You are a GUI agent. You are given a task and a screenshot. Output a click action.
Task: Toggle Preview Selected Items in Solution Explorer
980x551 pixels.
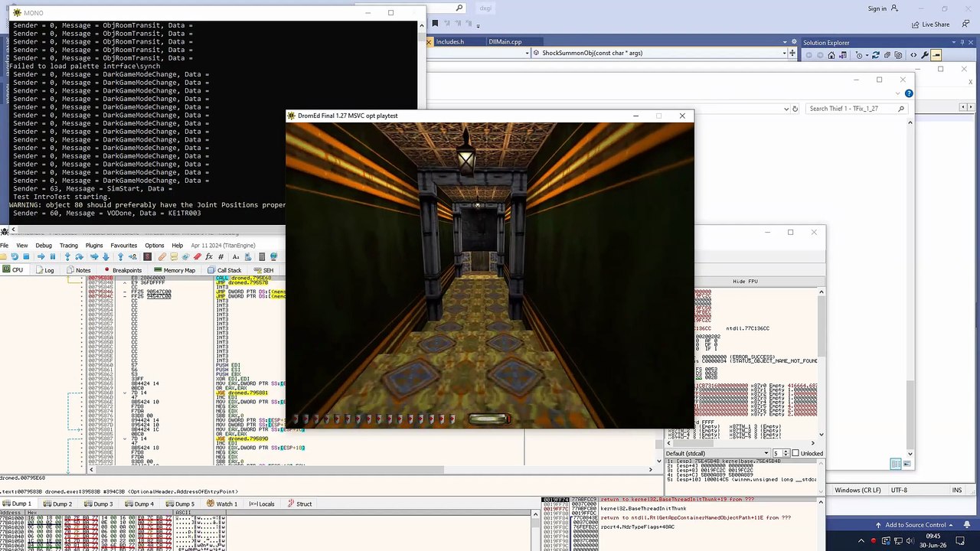point(936,55)
